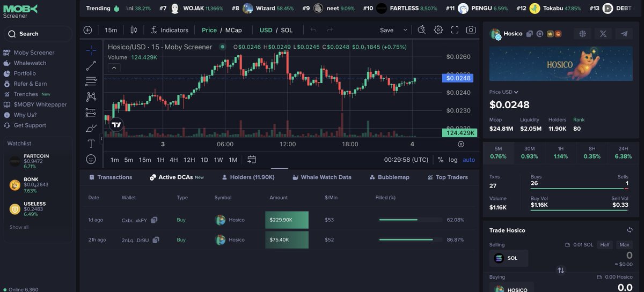This screenshot has width=644, height=292.
Task: Select the pattern drawing tool
Action: [91, 97]
